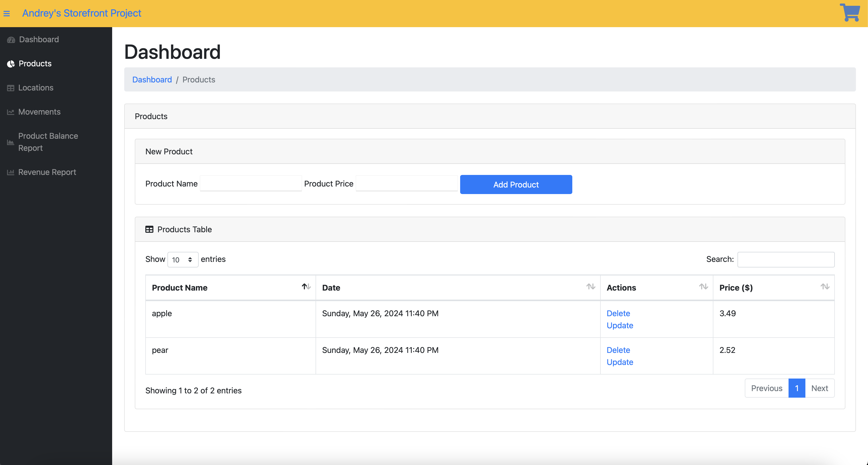
Task: Open Movements page from sidebar
Action: tap(39, 112)
